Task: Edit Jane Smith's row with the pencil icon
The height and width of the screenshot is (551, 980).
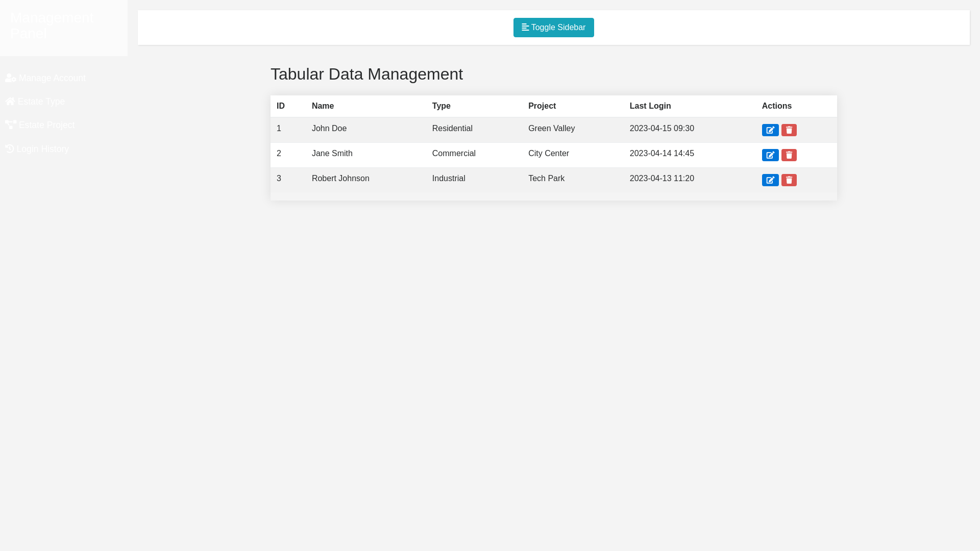Action: click(770, 155)
